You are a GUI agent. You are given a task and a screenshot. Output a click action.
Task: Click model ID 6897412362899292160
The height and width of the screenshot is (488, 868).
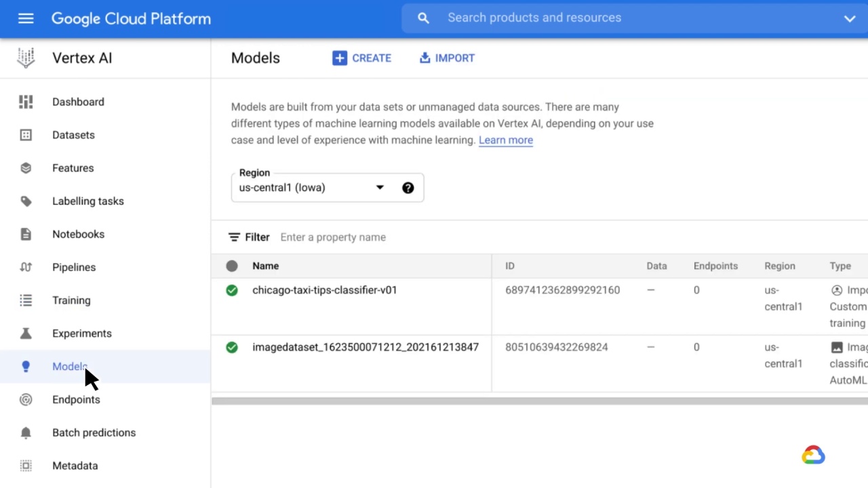tap(562, 290)
